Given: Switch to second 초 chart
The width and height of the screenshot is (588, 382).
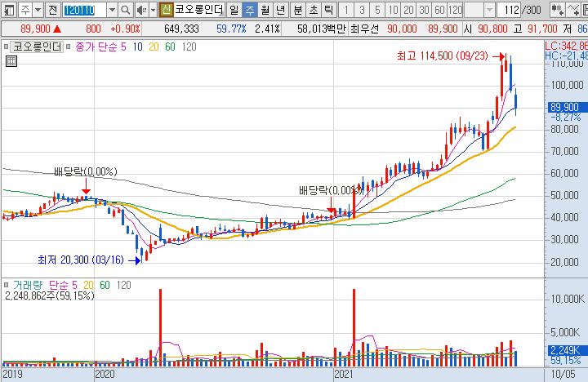Looking at the screenshot, I should coord(313,10).
